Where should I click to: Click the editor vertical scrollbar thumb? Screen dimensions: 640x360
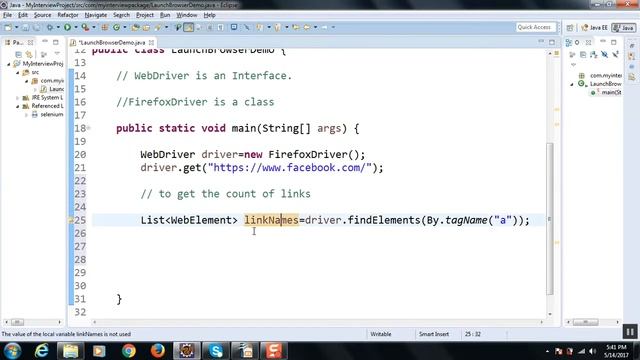550,219
